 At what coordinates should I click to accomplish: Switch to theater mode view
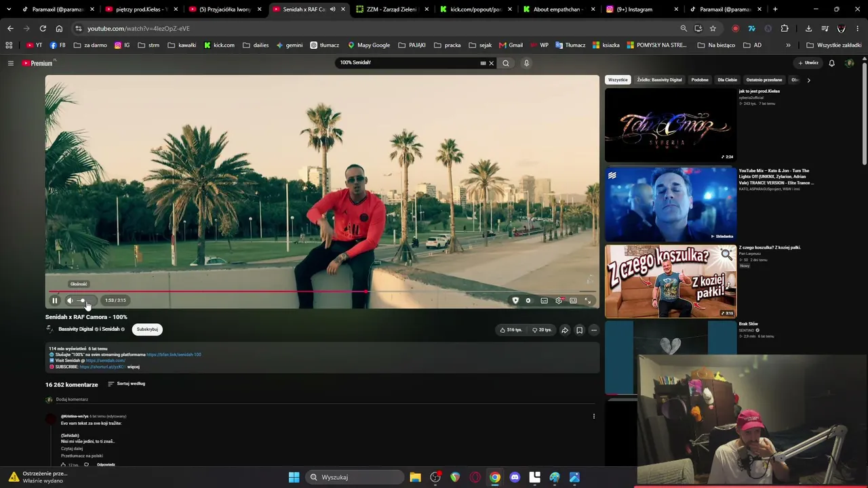click(x=573, y=300)
